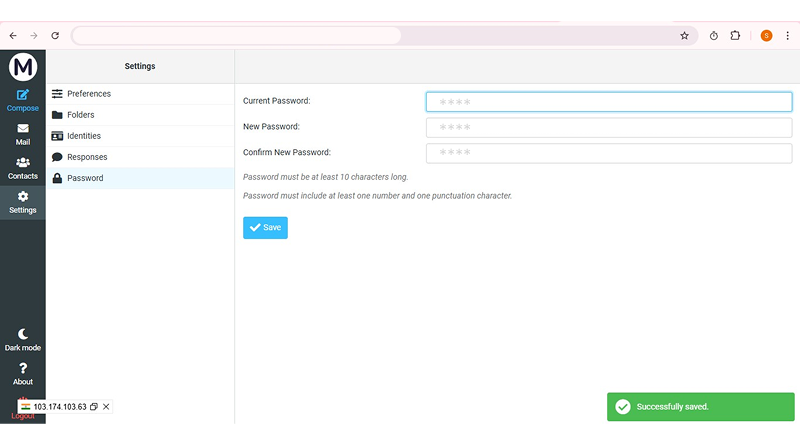Open the Preferences settings section
Viewport: 800px width, 445px height.
click(x=89, y=94)
